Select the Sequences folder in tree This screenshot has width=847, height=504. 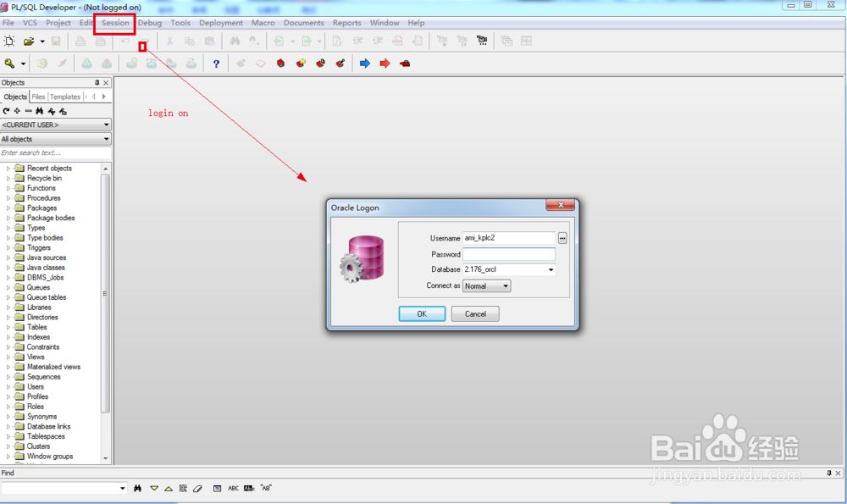pos(44,377)
